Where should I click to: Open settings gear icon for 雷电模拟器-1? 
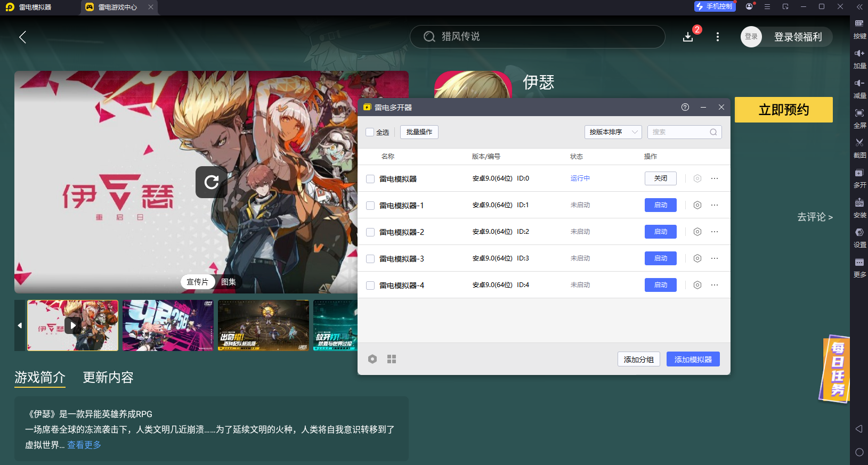(x=697, y=205)
